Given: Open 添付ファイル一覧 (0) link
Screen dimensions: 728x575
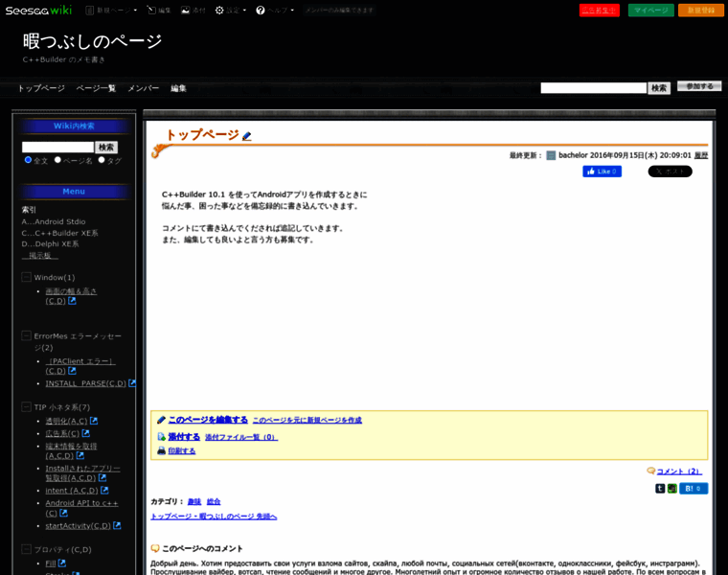Looking at the screenshot, I should pos(241,438).
